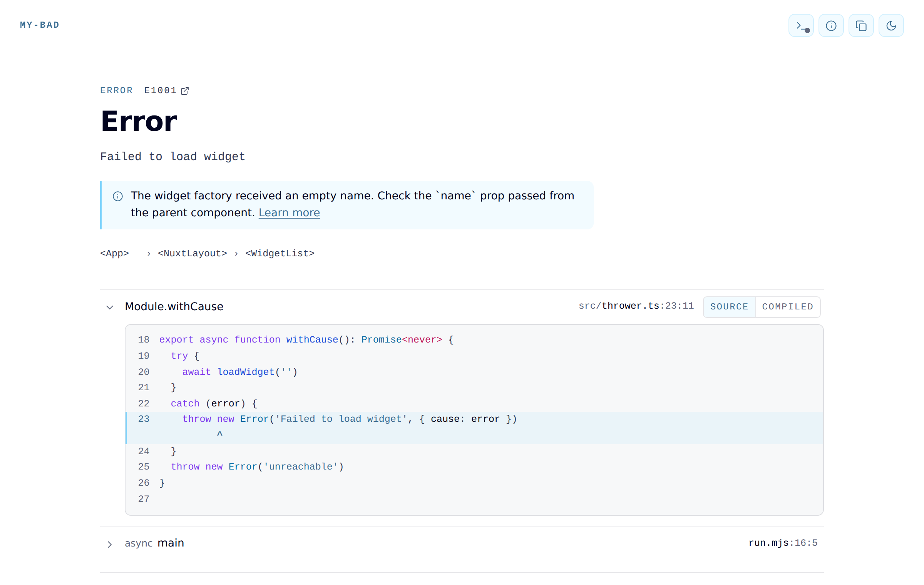The height and width of the screenshot is (585, 924).
Task: Click line 18 export async function code
Action: pos(306,340)
